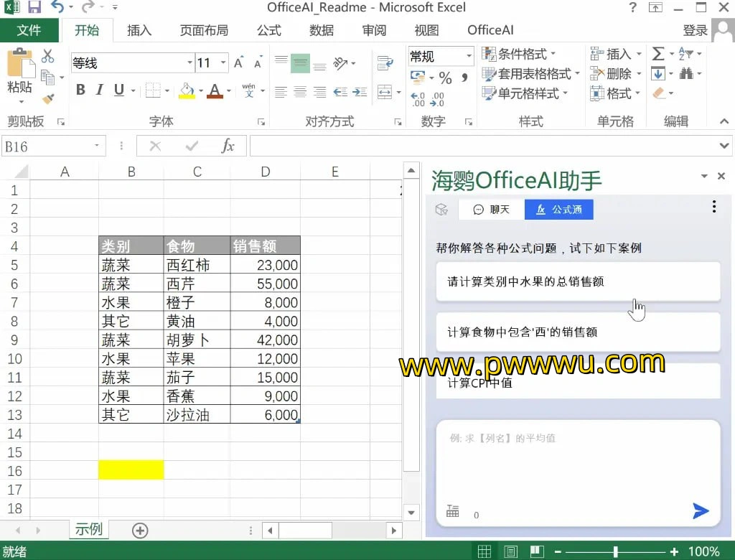Decrease decimal places
735x560 pixels.
437,99
